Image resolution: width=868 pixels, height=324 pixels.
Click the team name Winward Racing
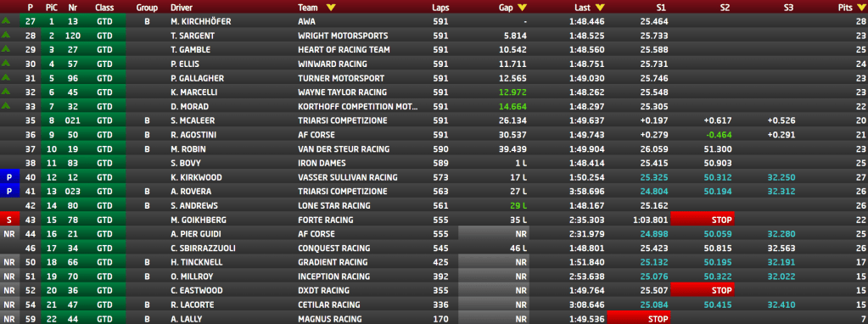click(x=332, y=64)
